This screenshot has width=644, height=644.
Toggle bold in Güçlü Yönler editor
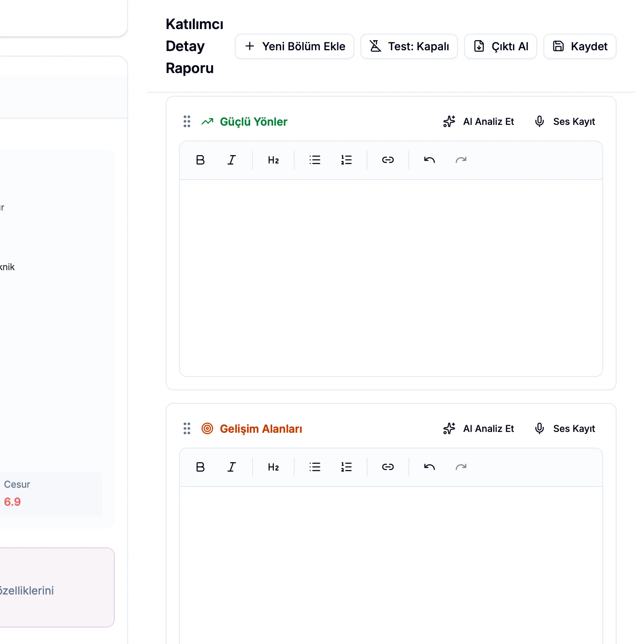[200, 160]
